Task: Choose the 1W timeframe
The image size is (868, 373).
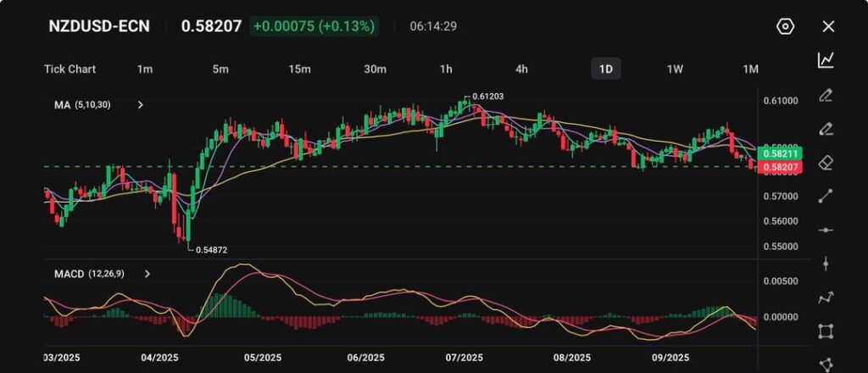Action: click(x=675, y=69)
